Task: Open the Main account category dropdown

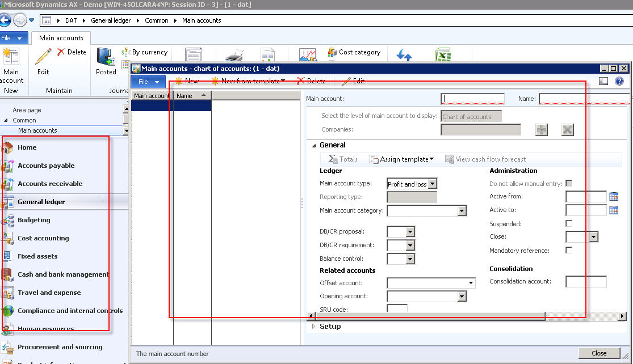Action: coord(462,211)
